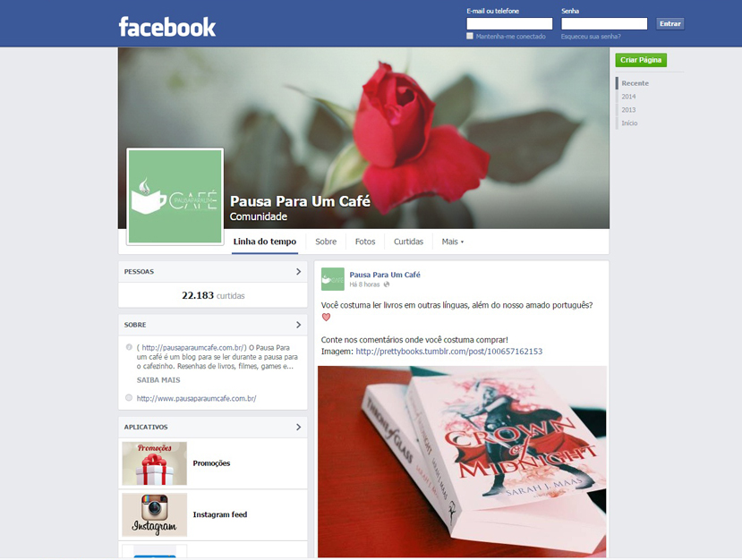The image size is (742, 560).
Task: Click the Facebook logo
Action: pyautogui.click(x=167, y=27)
